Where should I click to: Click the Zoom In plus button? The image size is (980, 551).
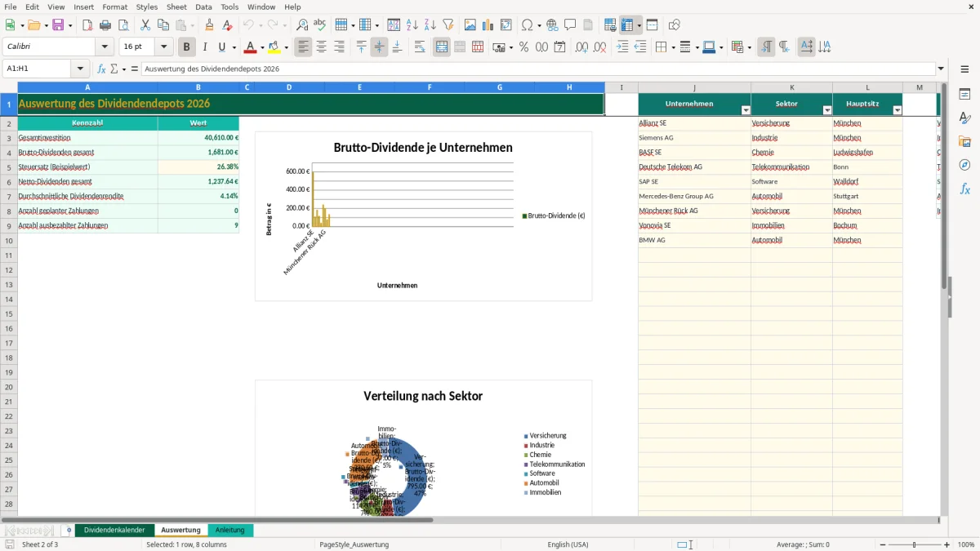(947, 544)
